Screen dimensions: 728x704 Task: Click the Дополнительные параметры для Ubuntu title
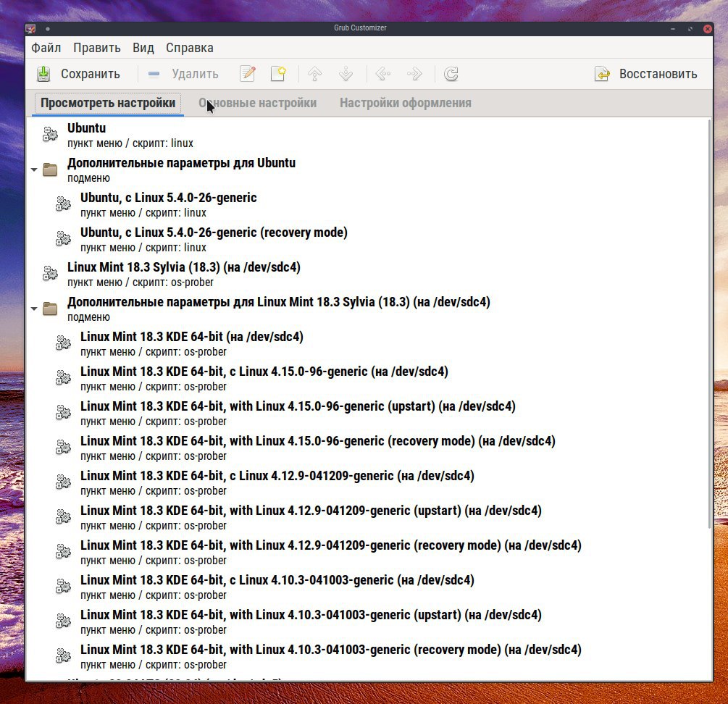[182, 163]
